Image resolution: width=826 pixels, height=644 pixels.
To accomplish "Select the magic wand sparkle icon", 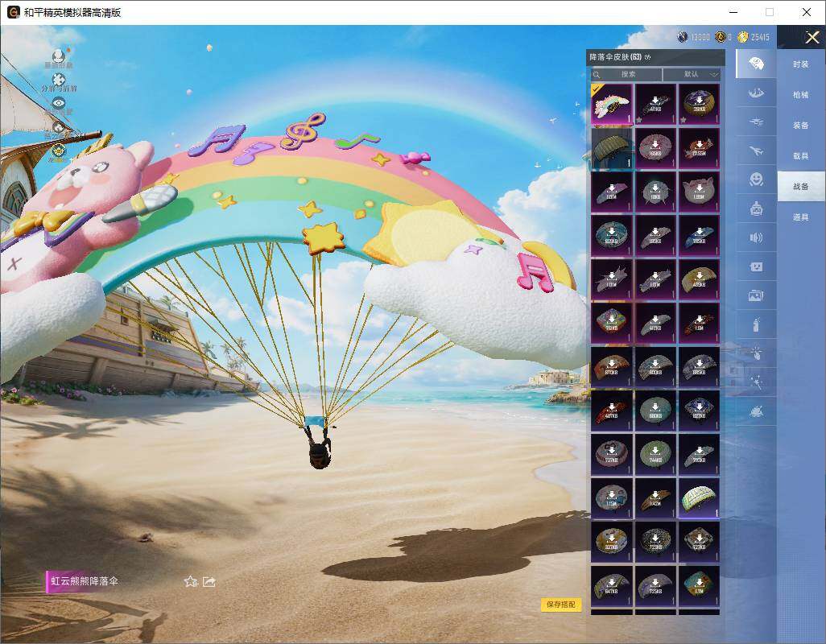I will tap(756, 382).
